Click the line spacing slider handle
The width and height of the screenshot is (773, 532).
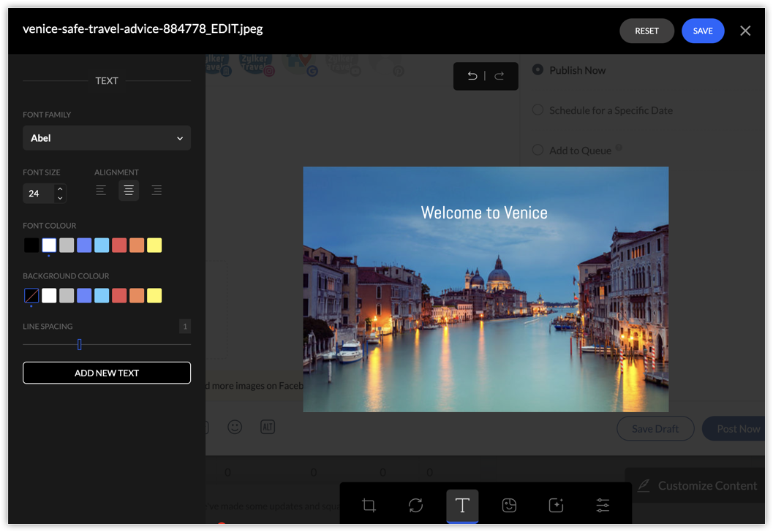(79, 344)
